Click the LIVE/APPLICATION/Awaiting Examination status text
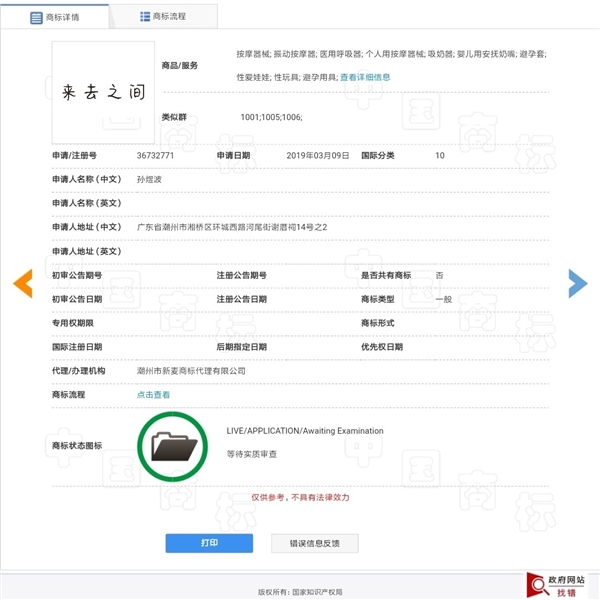The image size is (600, 600). coord(305,431)
